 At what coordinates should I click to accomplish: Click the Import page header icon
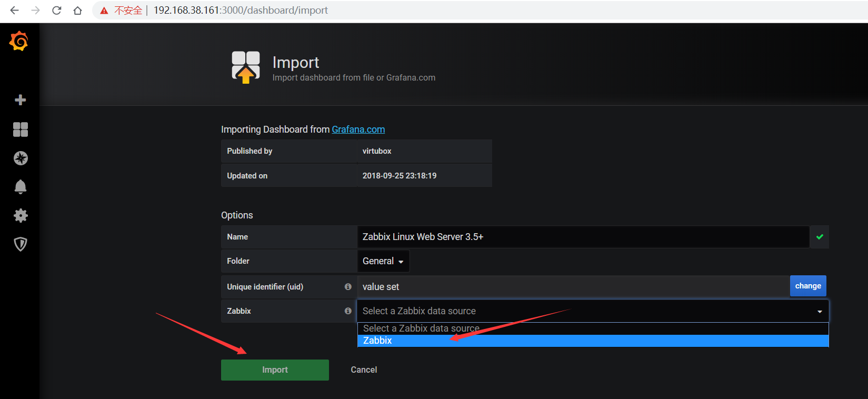[x=246, y=67]
